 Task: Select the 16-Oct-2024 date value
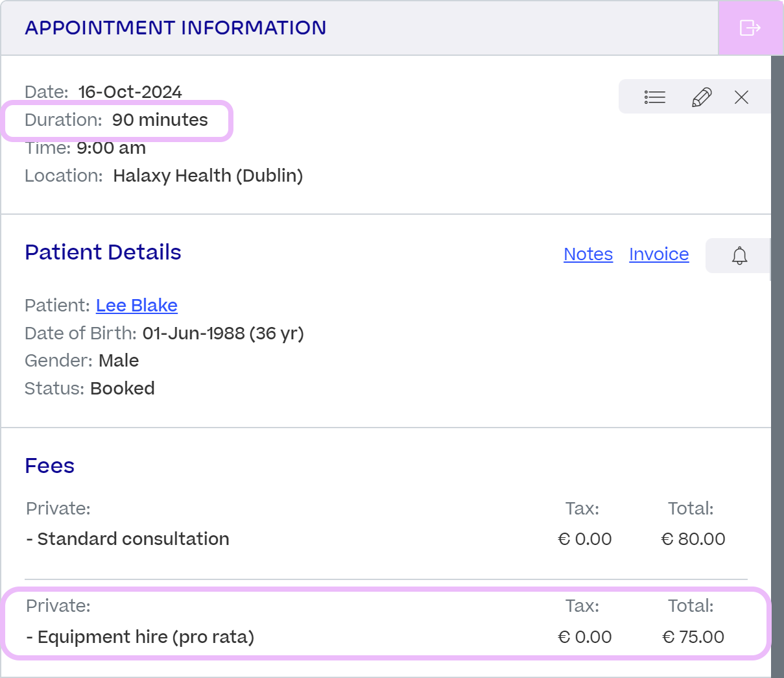coord(130,92)
